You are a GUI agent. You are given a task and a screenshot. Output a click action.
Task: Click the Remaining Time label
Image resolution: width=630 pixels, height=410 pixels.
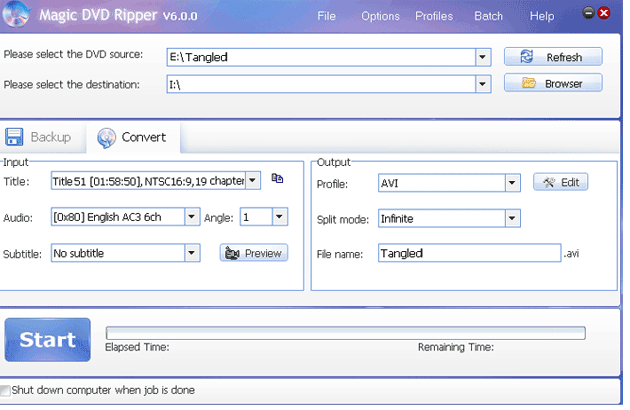click(x=456, y=347)
